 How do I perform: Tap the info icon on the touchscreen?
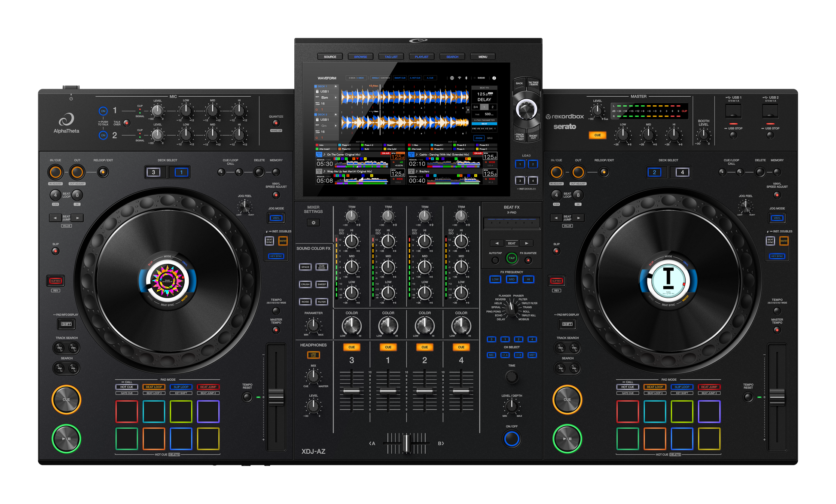click(x=494, y=78)
